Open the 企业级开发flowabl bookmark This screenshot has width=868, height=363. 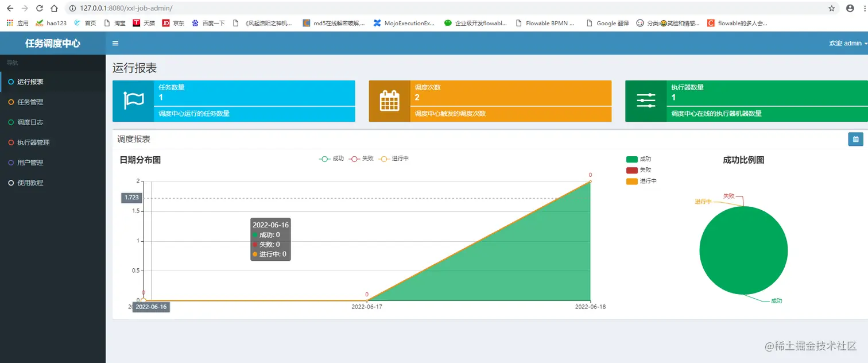(x=475, y=23)
